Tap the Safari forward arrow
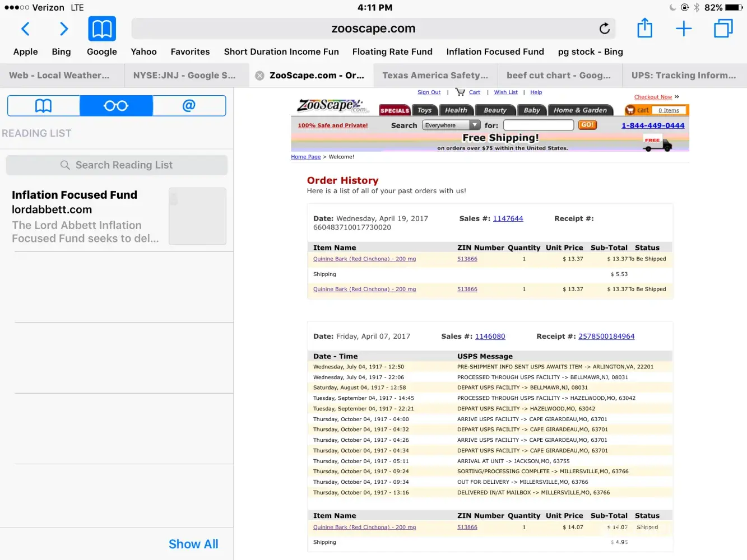This screenshot has width=747, height=560. (63, 29)
